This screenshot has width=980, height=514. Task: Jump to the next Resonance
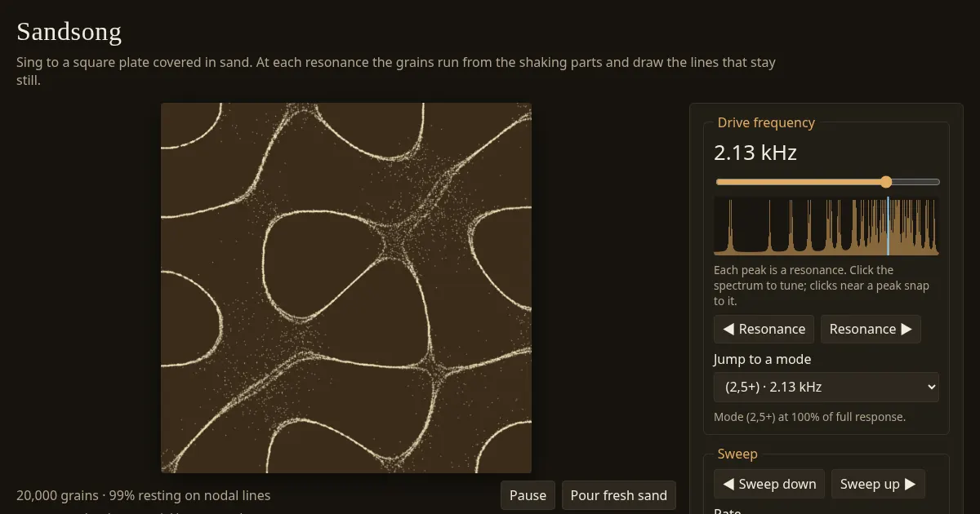871,329
